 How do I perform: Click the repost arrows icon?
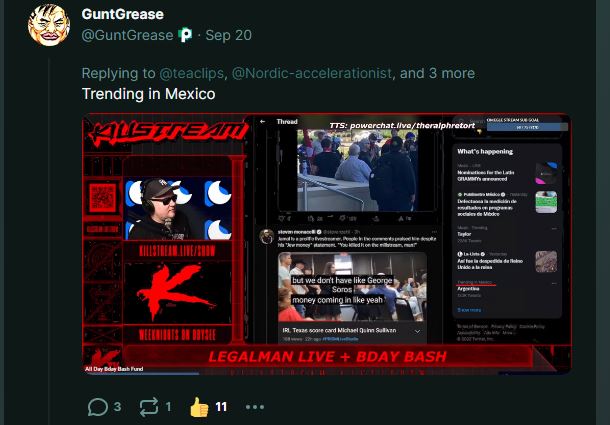coord(149,407)
